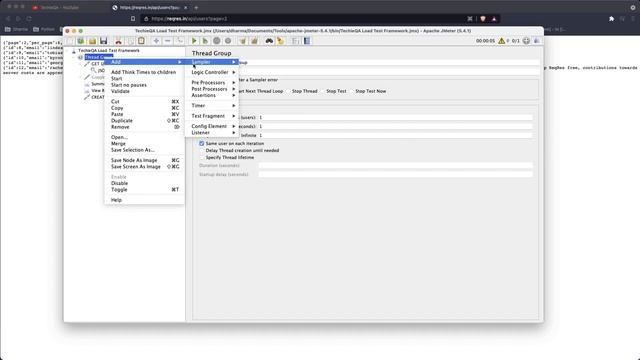Viewport: 640px width, 360px height.
Task: Click the Shutdown toolbar icon
Action: pyautogui.click(x=228, y=41)
